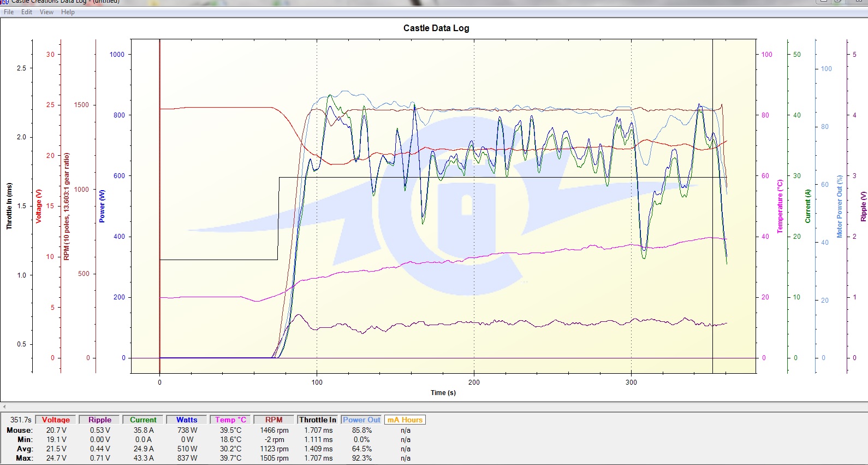The width and height of the screenshot is (868, 465).
Task: Toggle the Throttle In series button
Action: click(x=318, y=420)
